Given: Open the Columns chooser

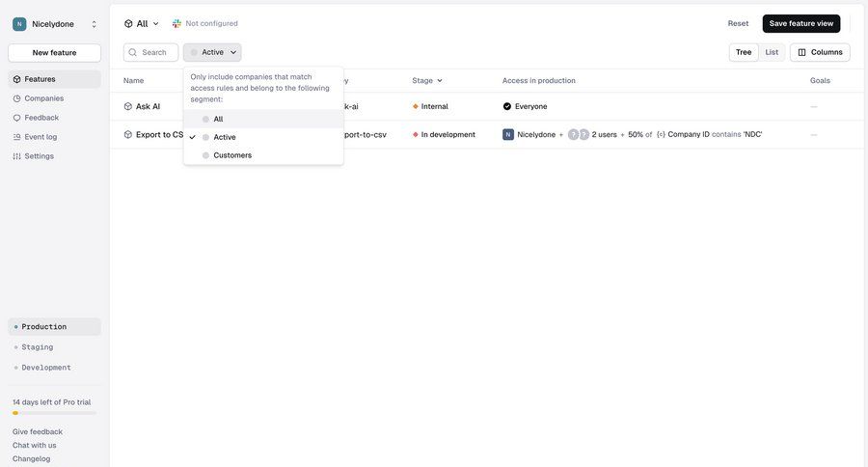Looking at the screenshot, I should click(x=820, y=52).
